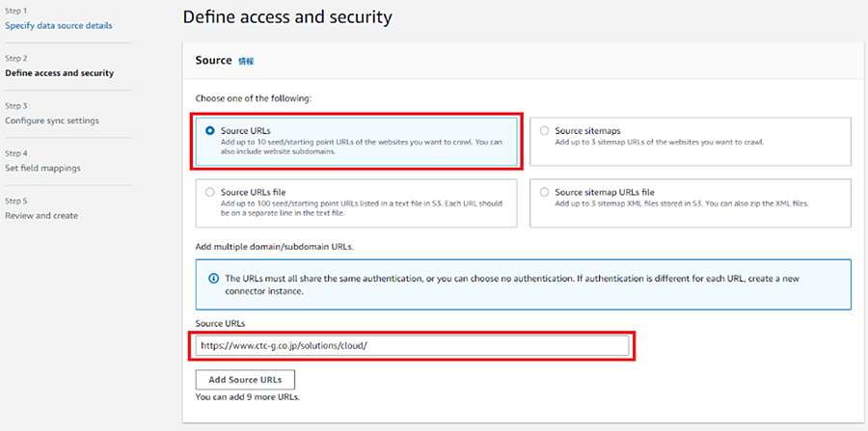Choose Source sitemap URLs file radio option

[545, 193]
